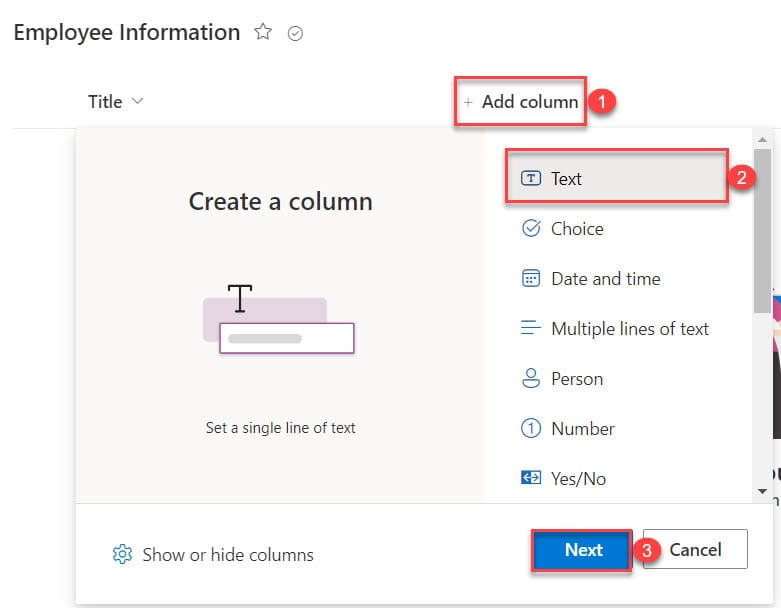Click 'Set a single line of text' caption

pos(280,428)
